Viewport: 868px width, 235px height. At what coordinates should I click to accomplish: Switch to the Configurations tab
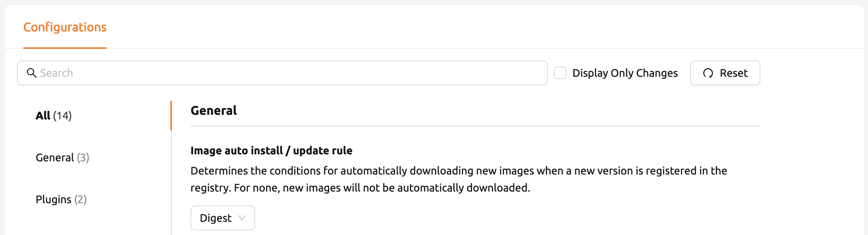point(65,27)
